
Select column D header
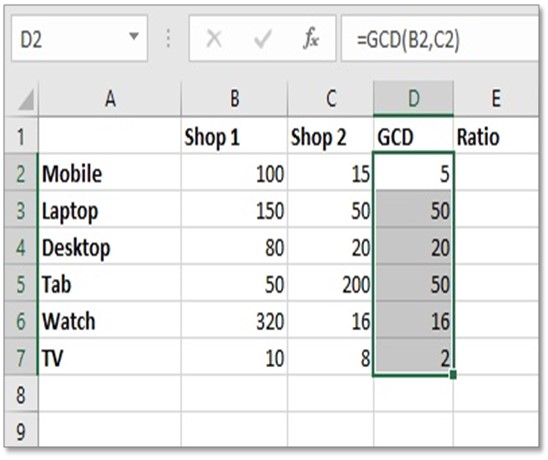pyautogui.click(x=413, y=99)
